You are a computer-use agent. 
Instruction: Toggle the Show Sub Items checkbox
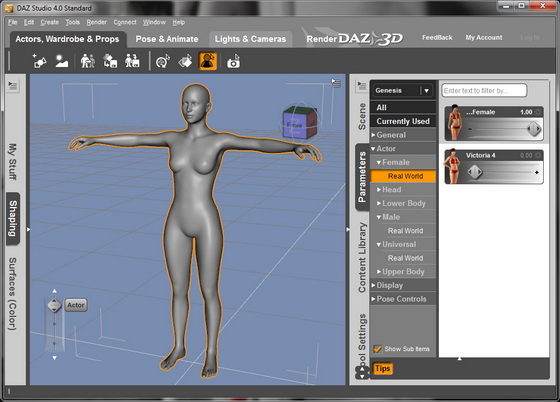[x=377, y=349]
